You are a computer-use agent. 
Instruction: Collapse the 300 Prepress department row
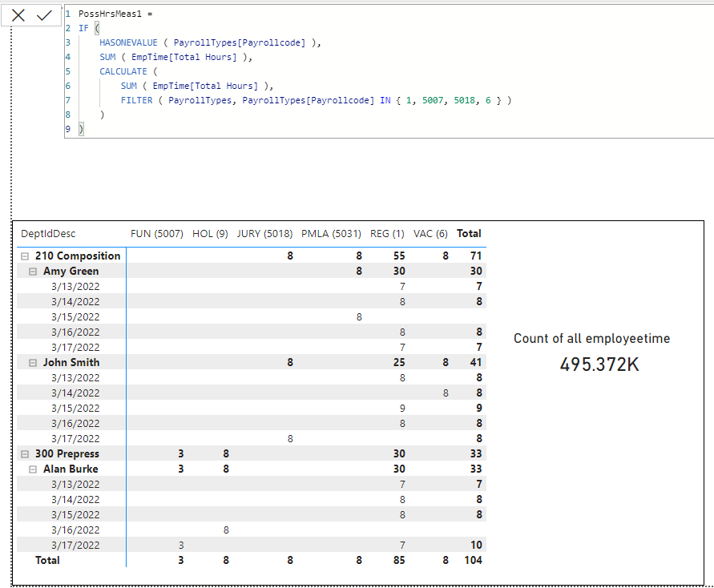pos(25,454)
